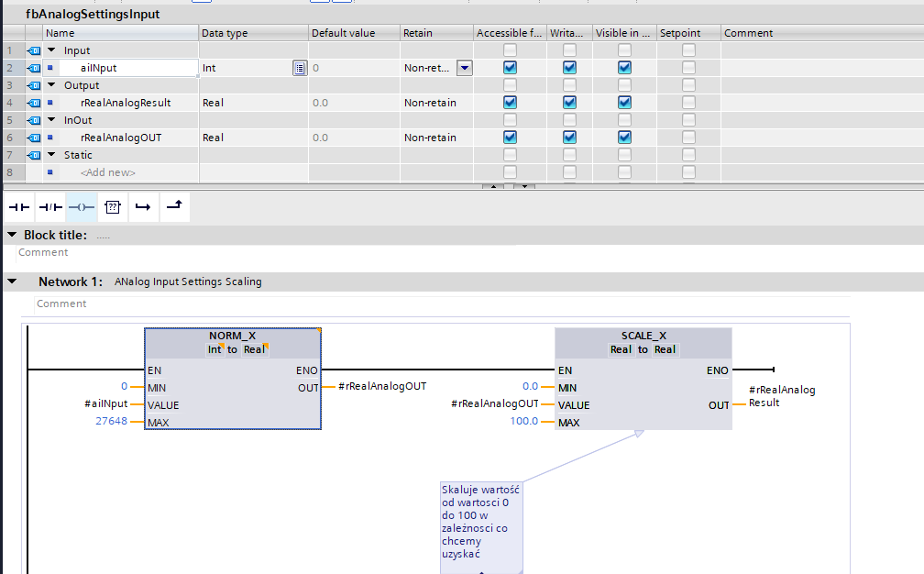Open data type picker for ailNput
The height and width of the screenshot is (574, 924).
coord(299,68)
